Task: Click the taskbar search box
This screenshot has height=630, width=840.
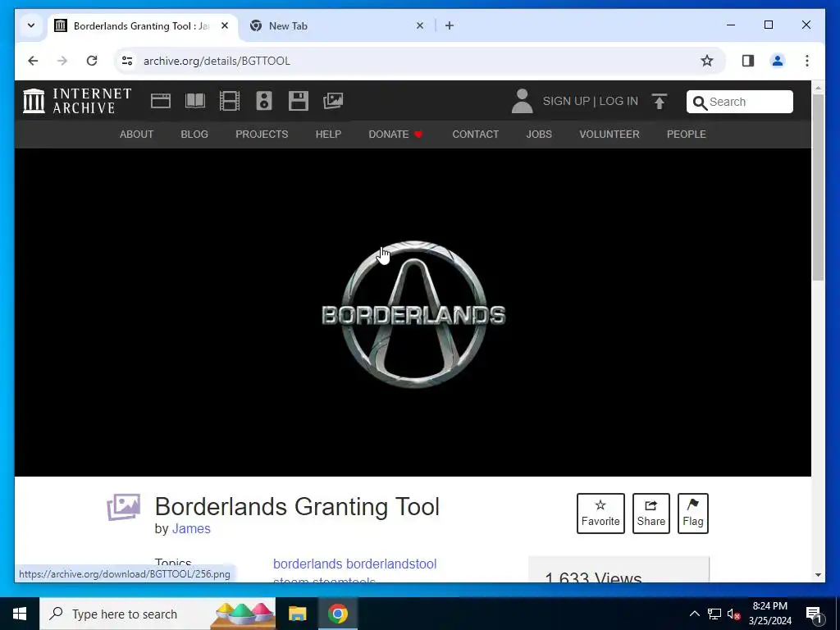Action: tap(157, 614)
